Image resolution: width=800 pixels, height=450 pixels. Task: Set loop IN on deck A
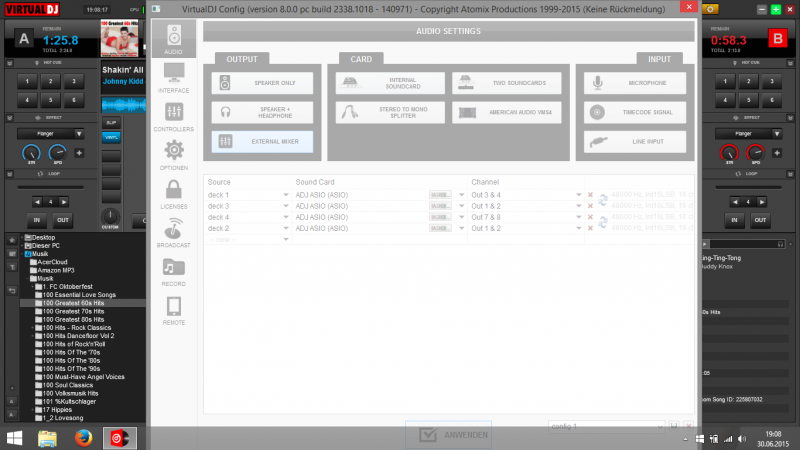click(37, 220)
